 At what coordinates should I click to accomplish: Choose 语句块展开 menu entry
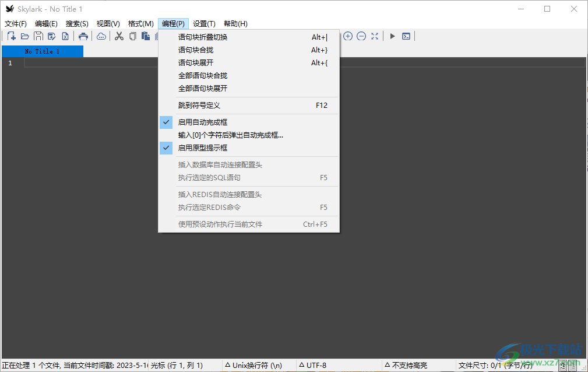[x=249, y=63]
